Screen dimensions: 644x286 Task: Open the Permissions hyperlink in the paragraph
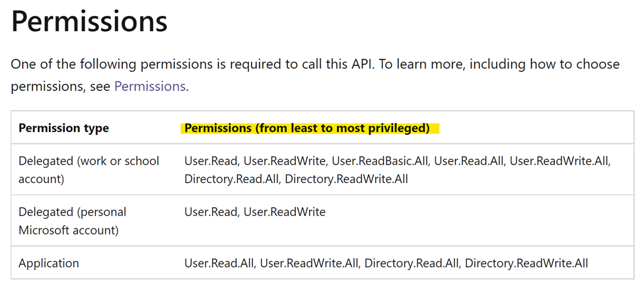[x=150, y=87]
